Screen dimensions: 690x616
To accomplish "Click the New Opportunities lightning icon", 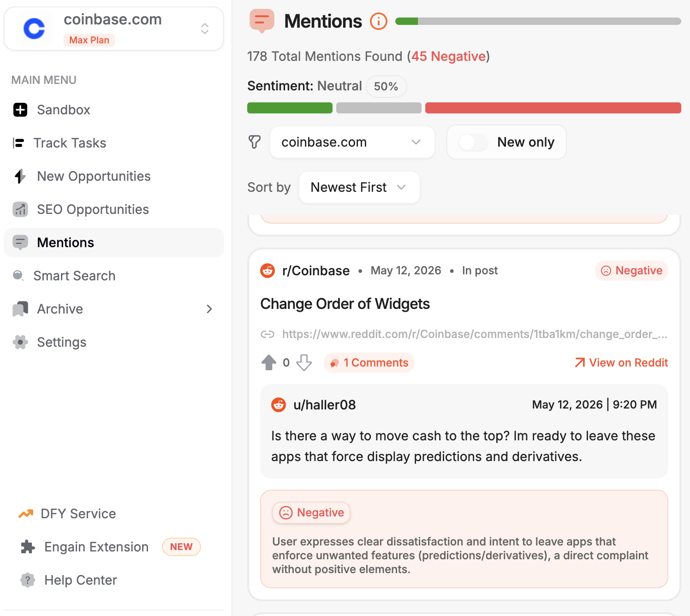I will [20, 176].
